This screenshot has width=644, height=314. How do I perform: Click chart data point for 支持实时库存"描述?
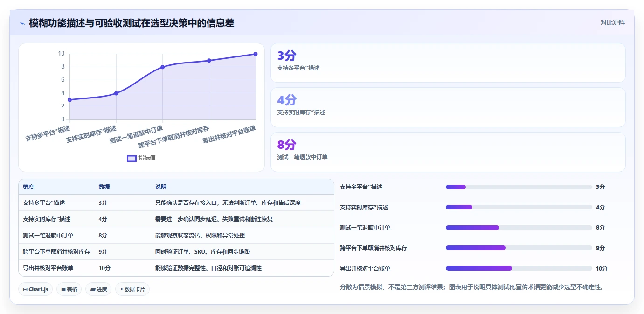[x=116, y=93]
